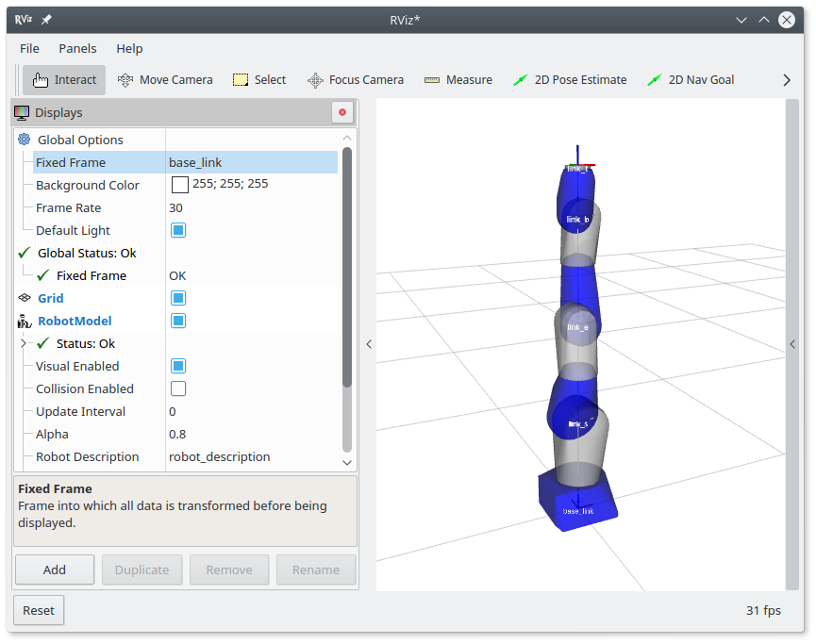
Task: Show more toolbar tools via overflow arrow
Action: tap(787, 80)
